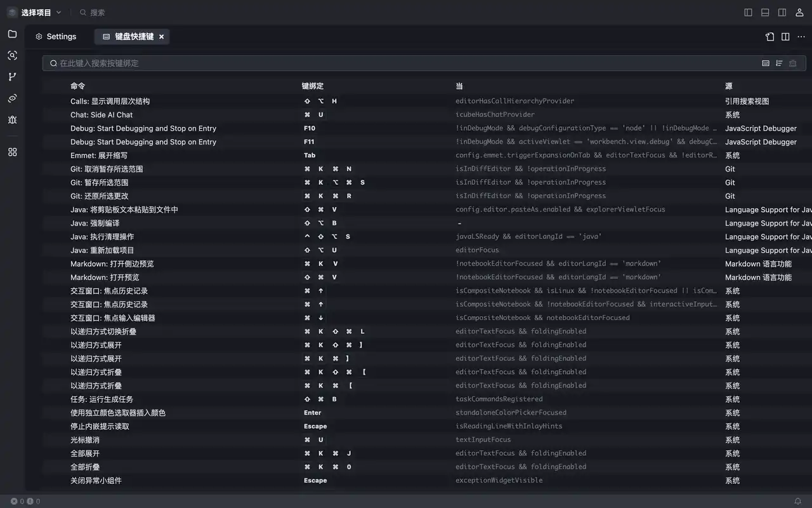Select 交互窗口: 焦点输入编辑器 row
This screenshot has width=812, height=508.
click(x=427, y=318)
